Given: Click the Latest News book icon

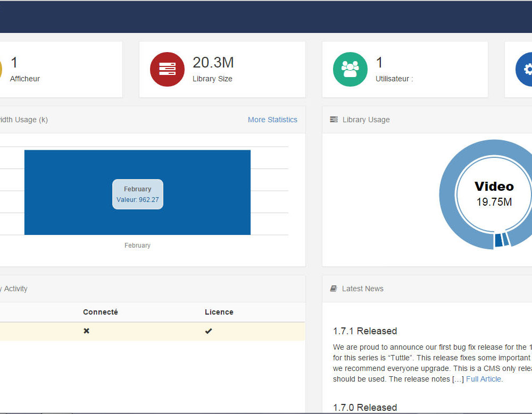Looking at the screenshot, I should coord(334,289).
